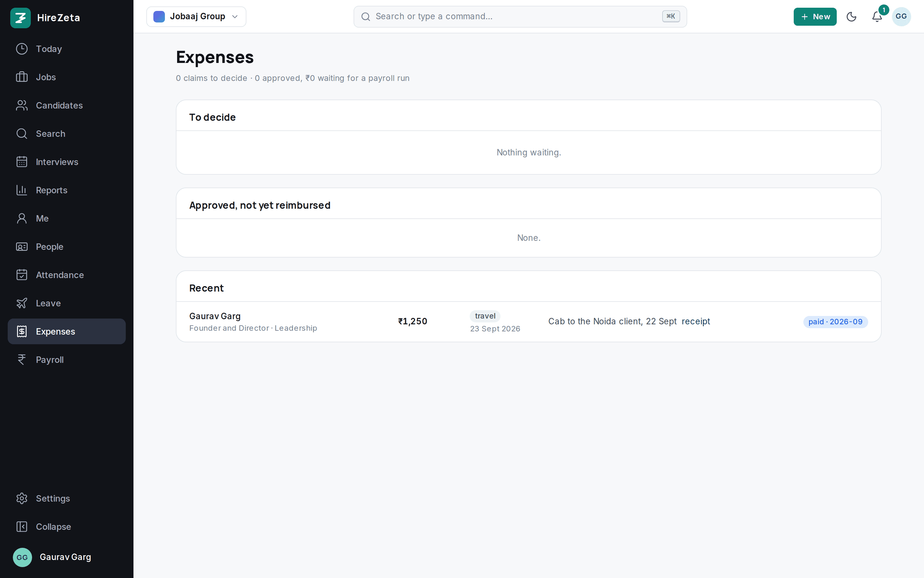924x578 pixels.
Task: Open the Jobs briefcase icon
Action: click(22, 77)
